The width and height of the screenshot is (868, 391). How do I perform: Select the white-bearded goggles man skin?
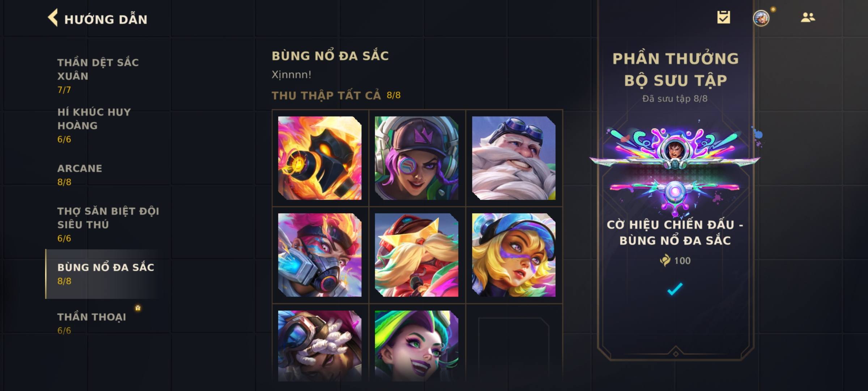514,158
